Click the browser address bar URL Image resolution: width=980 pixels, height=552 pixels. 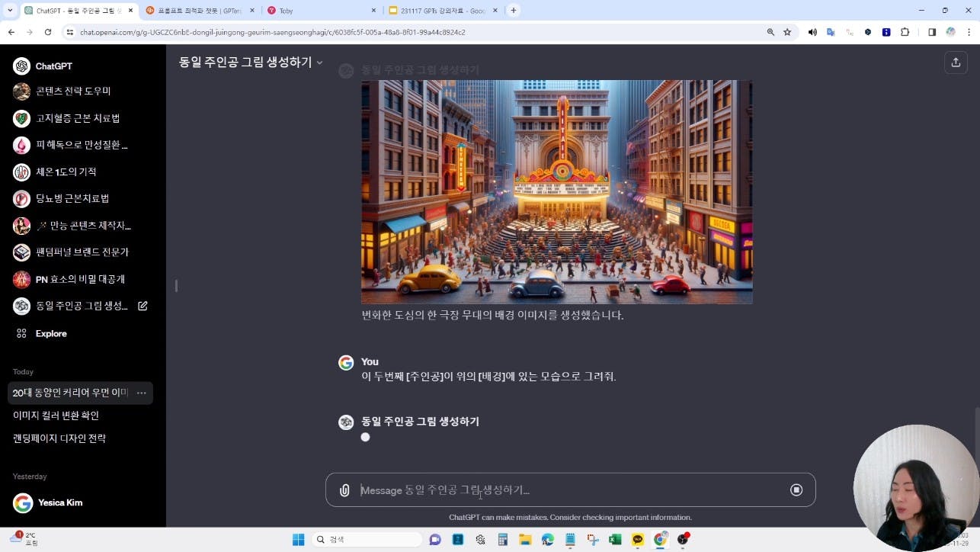272,33
